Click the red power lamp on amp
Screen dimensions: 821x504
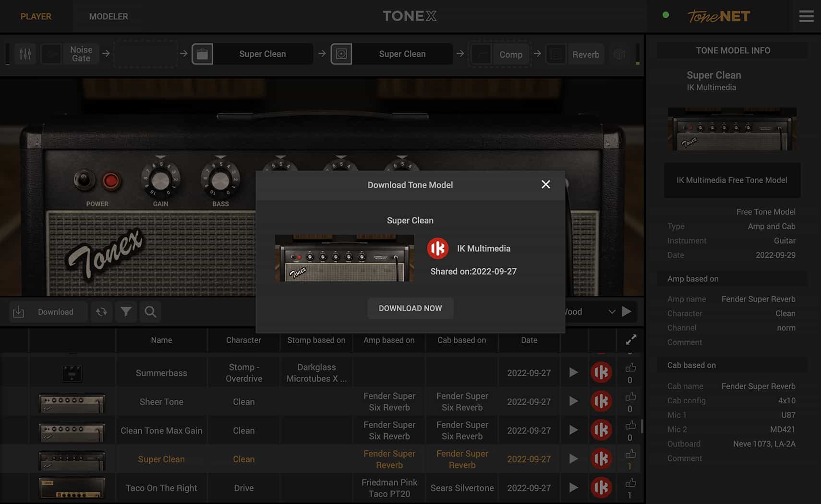(x=111, y=181)
